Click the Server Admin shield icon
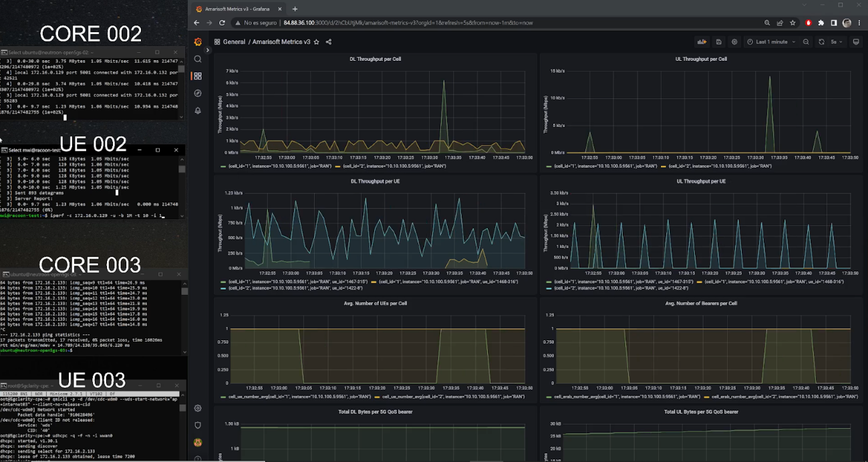Image resolution: width=868 pixels, height=462 pixels. pyautogui.click(x=198, y=425)
